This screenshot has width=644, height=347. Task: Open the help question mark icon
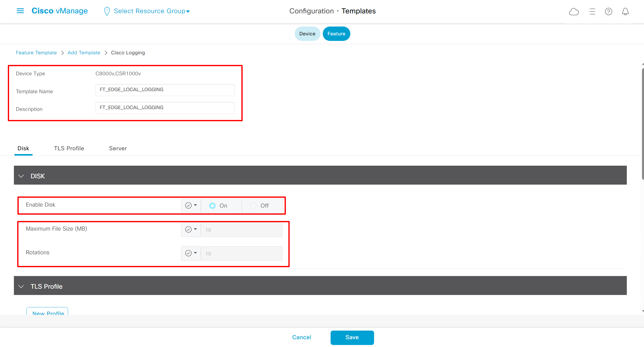coord(608,12)
